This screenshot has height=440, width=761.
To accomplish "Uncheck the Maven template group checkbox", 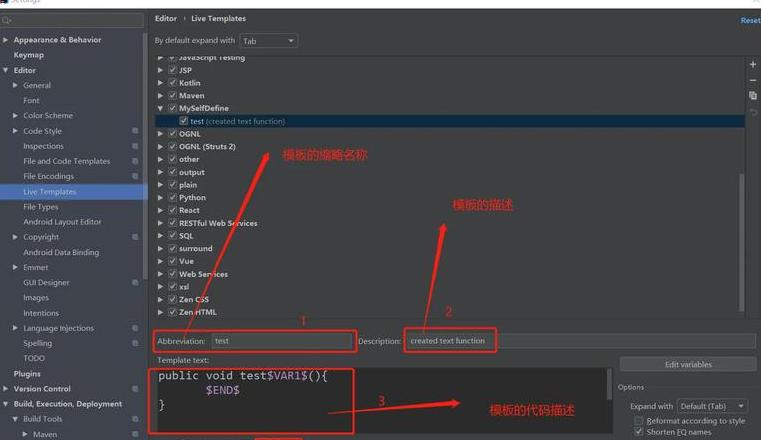I will coord(172,95).
